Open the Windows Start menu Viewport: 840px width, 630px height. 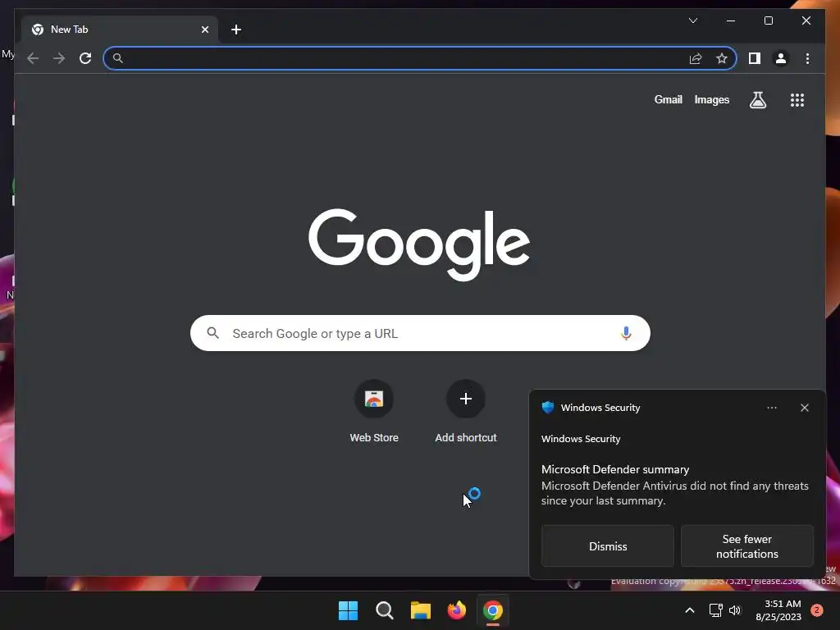(x=348, y=610)
